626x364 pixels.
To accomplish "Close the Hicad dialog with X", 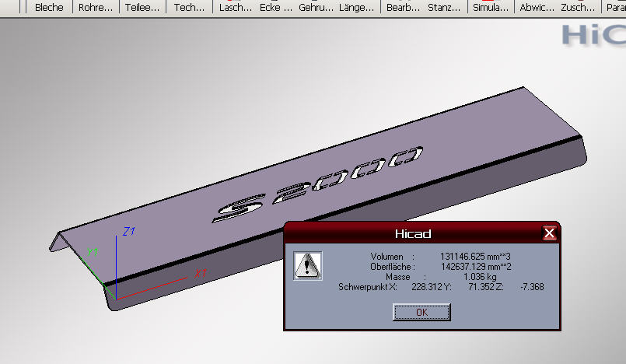I will [x=549, y=233].
